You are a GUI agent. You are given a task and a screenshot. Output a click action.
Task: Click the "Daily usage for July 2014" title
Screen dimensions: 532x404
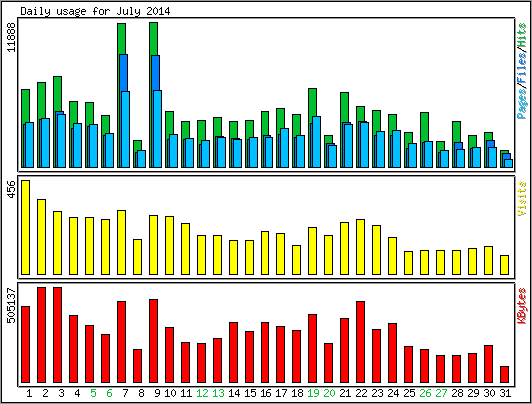pyautogui.click(x=95, y=11)
